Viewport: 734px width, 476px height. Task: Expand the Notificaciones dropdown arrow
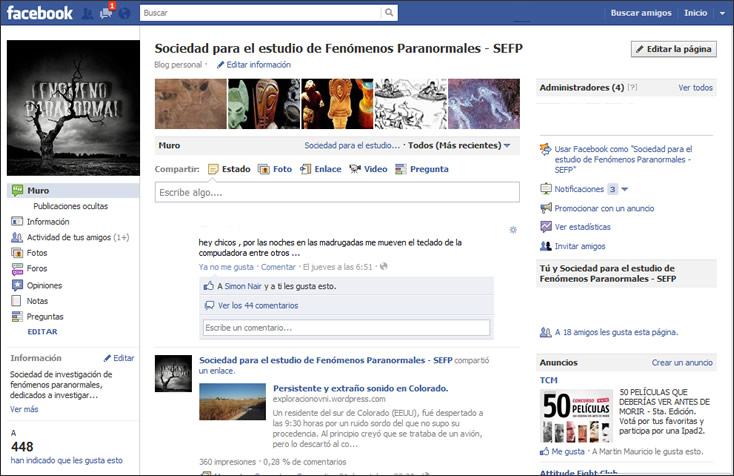click(x=624, y=189)
